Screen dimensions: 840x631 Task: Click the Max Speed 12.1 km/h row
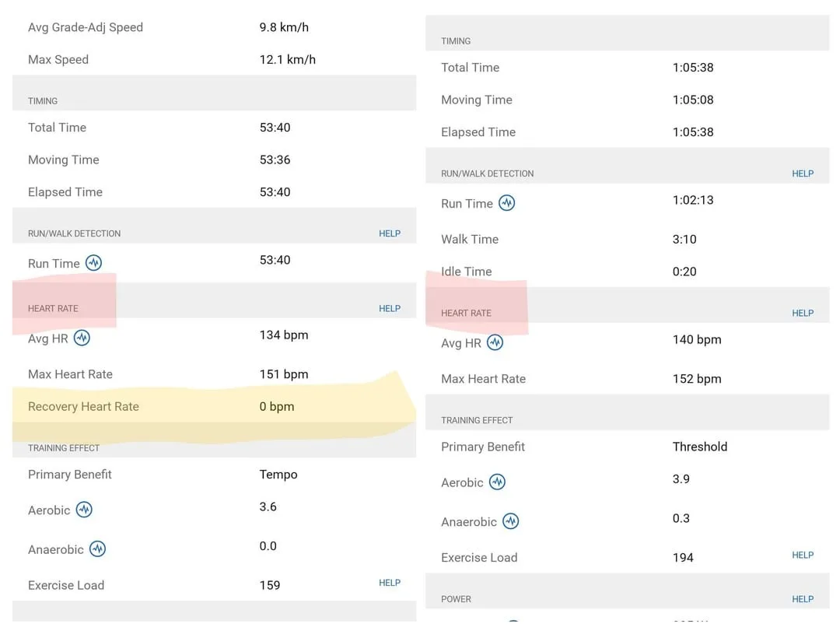pyautogui.click(x=214, y=60)
